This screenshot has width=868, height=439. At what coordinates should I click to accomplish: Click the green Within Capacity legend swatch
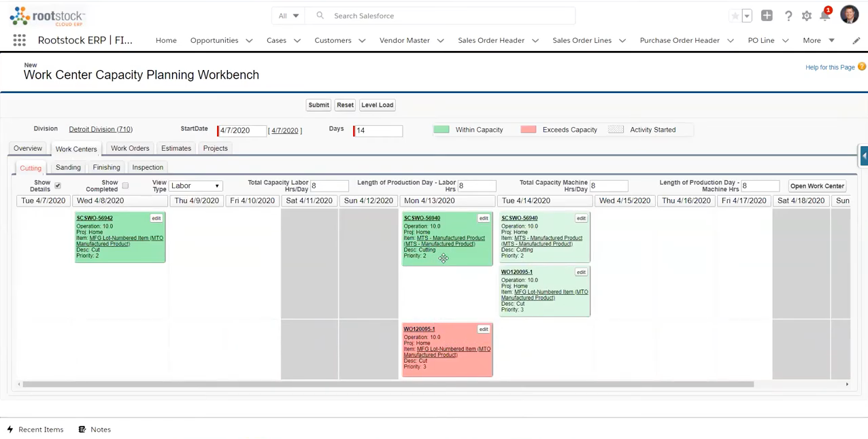[441, 129]
